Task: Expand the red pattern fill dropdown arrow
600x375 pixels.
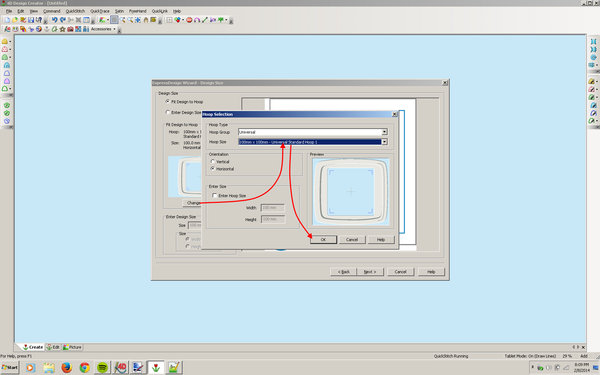Action: tap(10, 49)
